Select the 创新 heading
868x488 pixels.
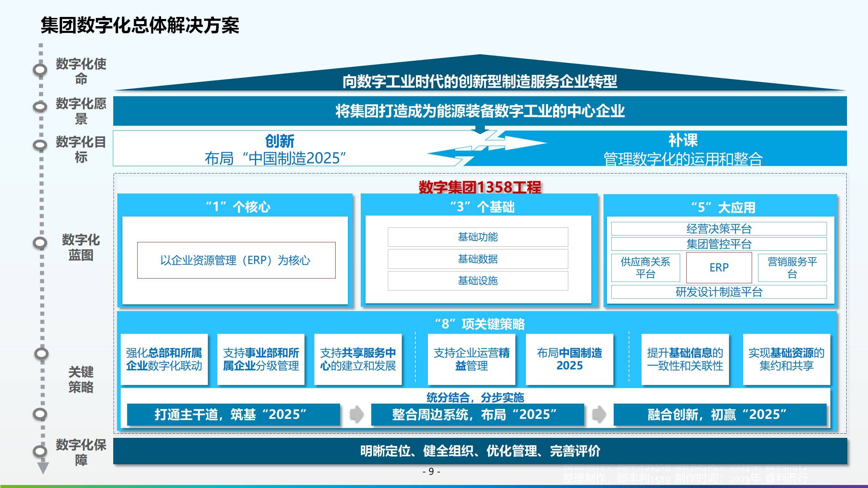tap(280, 141)
